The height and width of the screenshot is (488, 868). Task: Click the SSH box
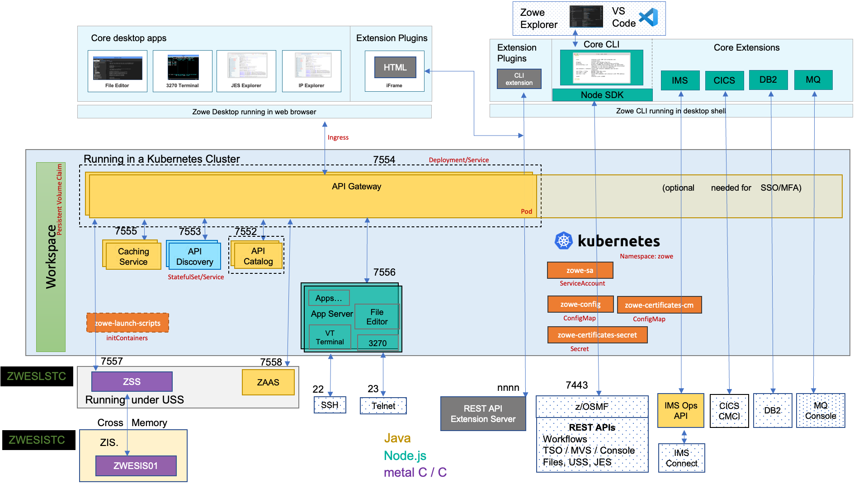pyautogui.click(x=330, y=405)
